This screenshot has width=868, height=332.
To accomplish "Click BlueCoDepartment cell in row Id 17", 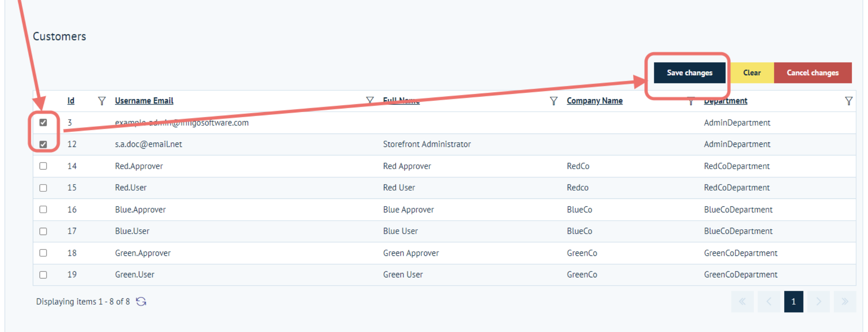I will tap(738, 231).
